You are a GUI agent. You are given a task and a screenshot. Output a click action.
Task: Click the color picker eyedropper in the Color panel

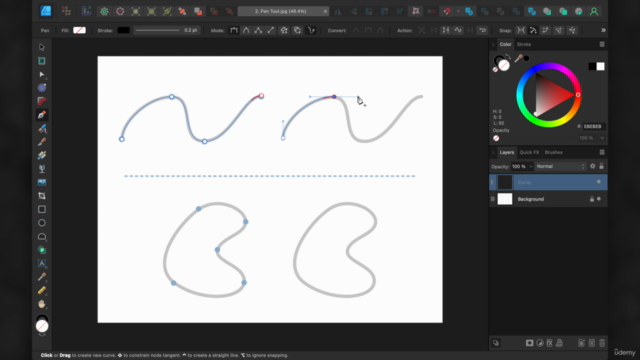tap(518, 58)
